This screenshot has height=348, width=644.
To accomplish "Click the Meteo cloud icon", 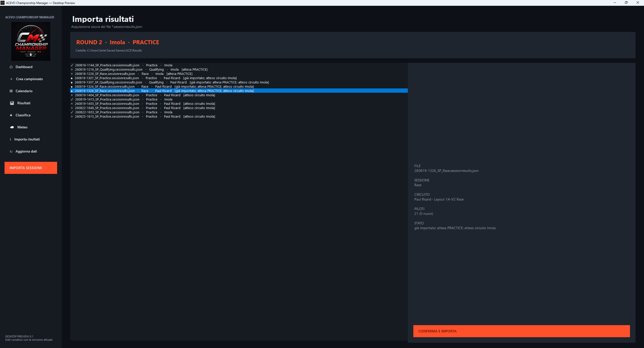I will pyautogui.click(x=12, y=127).
